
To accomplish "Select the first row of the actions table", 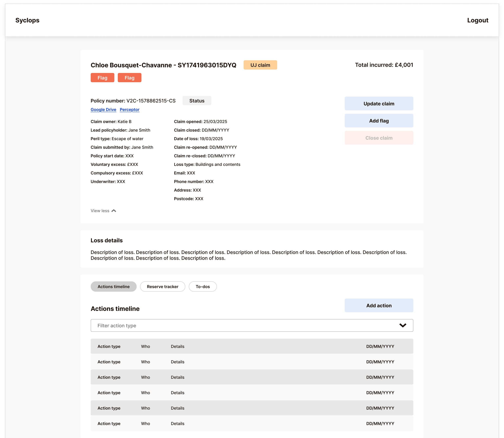I will [x=252, y=346].
